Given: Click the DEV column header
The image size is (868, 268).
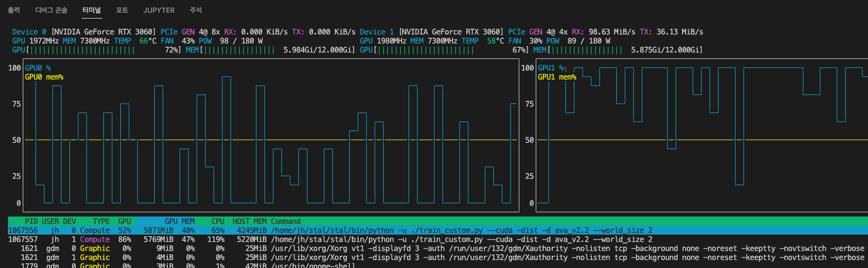Looking at the screenshot, I should (69, 221).
